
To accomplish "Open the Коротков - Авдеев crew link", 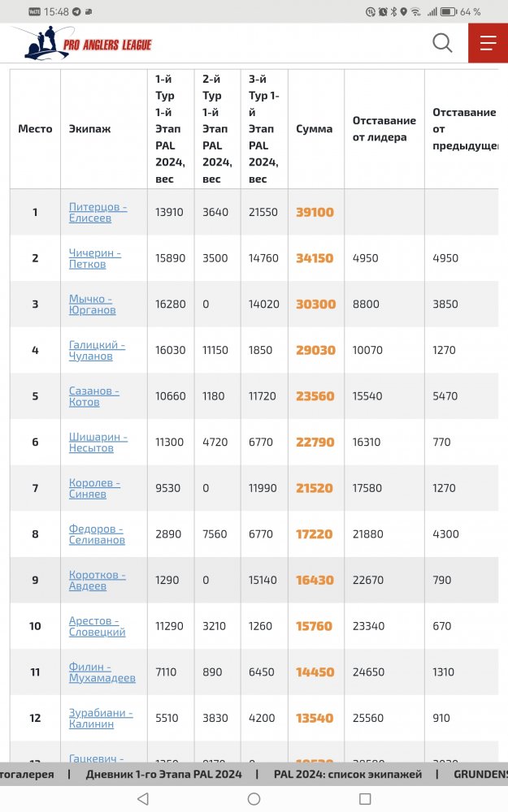I will click(x=97, y=581).
